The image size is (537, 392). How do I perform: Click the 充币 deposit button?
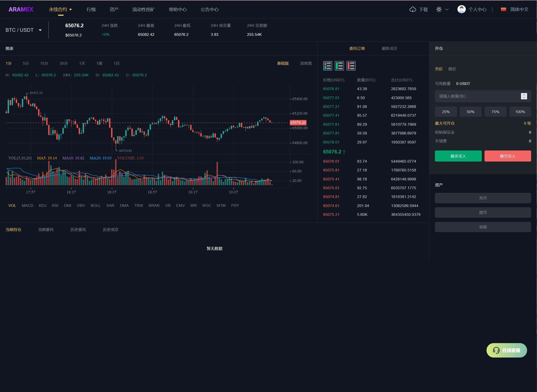[x=483, y=198]
